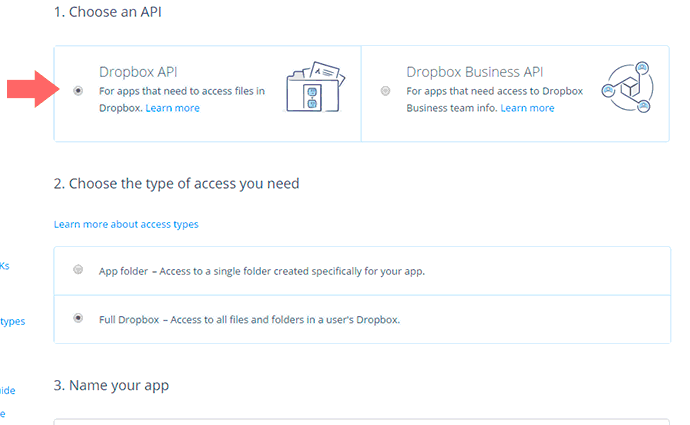Click the Dropbox API heading text
Viewport: 690px width, 425px height.
click(x=138, y=72)
